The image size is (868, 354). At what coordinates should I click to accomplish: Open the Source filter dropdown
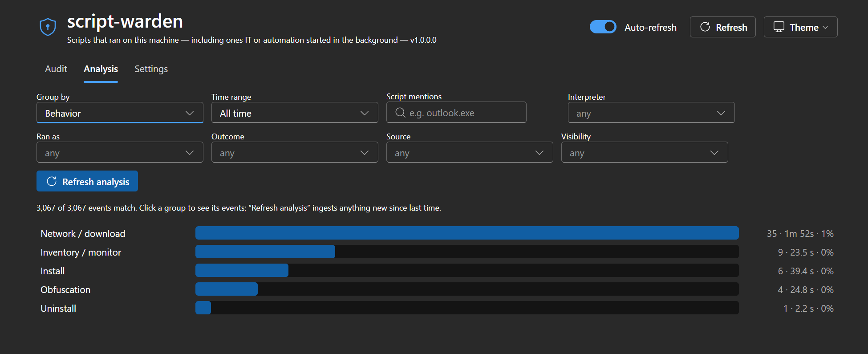pos(470,152)
